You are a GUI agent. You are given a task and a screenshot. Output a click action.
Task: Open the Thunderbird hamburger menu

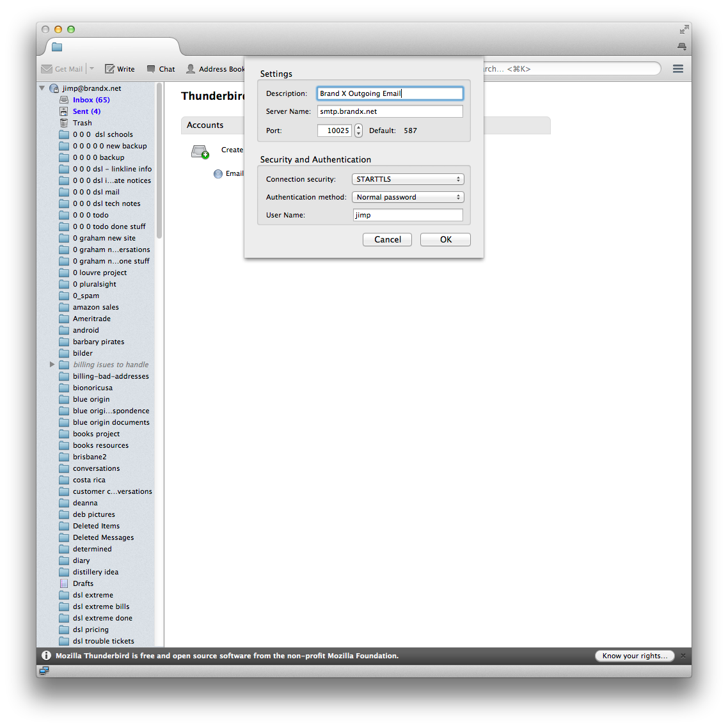click(x=678, y=68)
